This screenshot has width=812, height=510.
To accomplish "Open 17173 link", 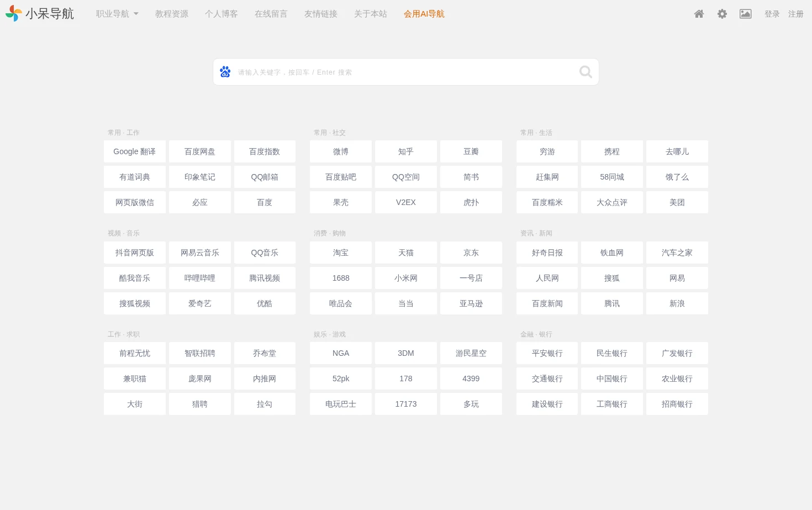I will coord(406,404).
